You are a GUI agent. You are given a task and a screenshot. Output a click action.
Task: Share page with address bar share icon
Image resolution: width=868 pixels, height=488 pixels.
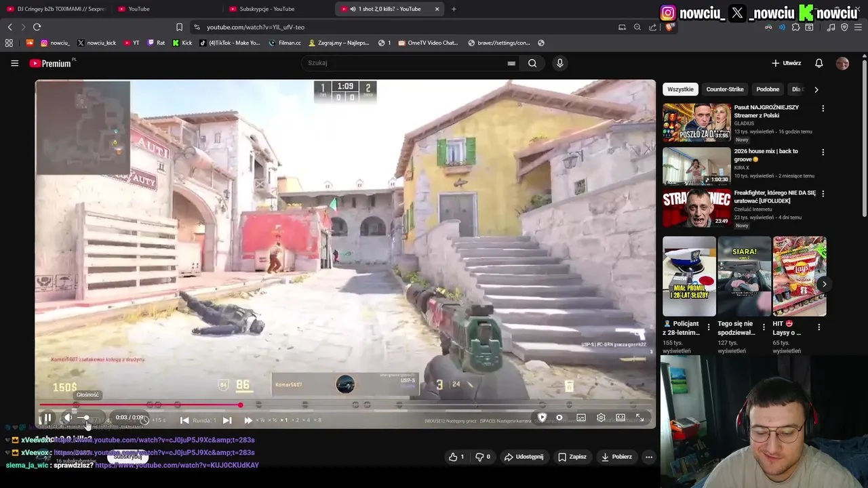[x=652, y=27]
